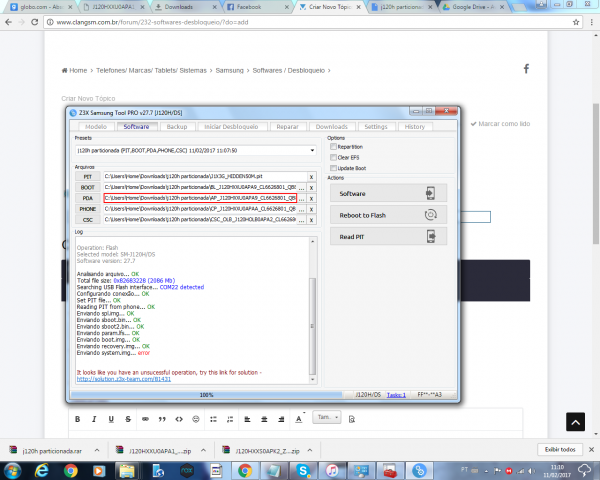
Task: Switch to the Modelo tab
Action: [96, 127]
